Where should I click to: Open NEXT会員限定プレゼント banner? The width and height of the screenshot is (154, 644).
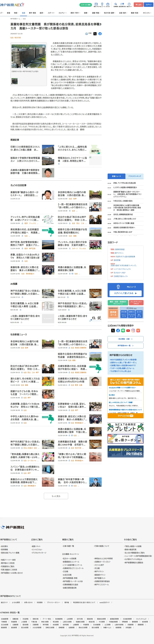pos(125,427)
